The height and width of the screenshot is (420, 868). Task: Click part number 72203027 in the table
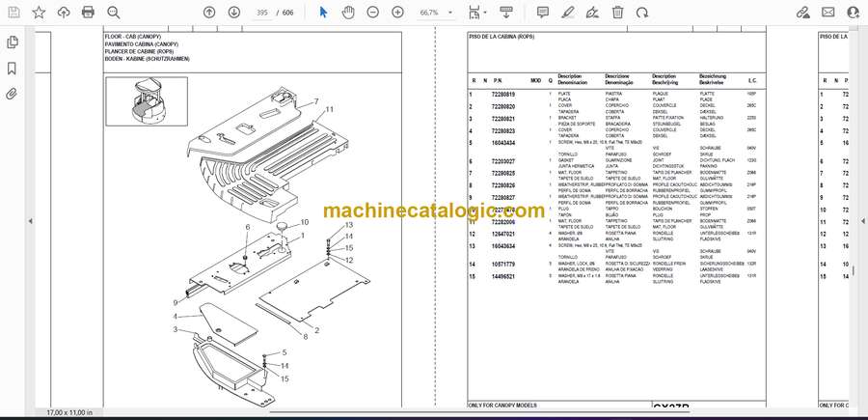click(503, 161)
